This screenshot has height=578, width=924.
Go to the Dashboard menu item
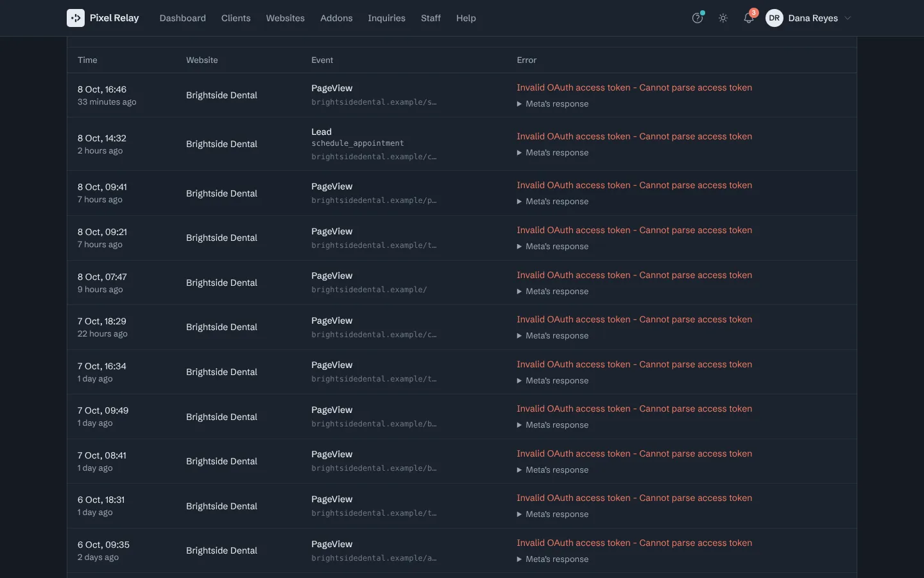[x=183, y=18]
